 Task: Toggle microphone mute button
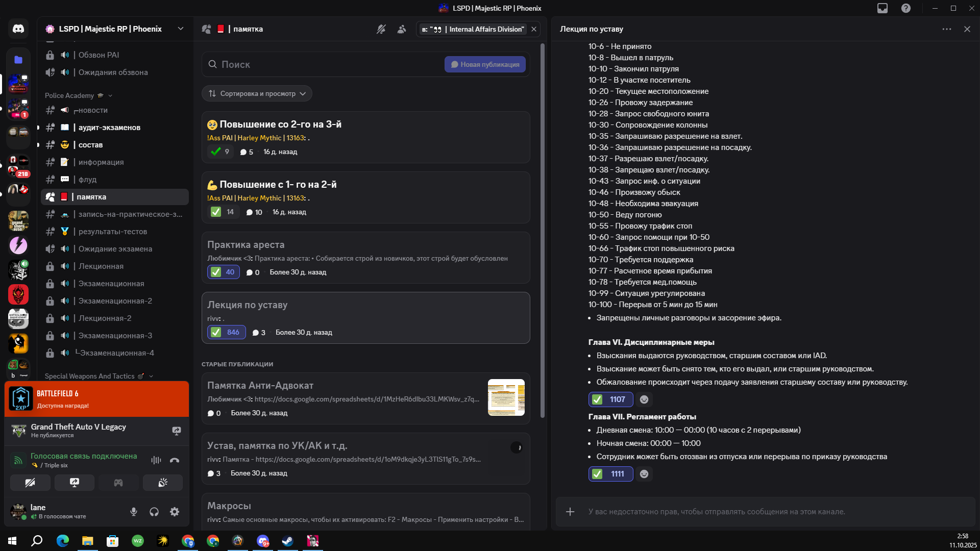134,512
